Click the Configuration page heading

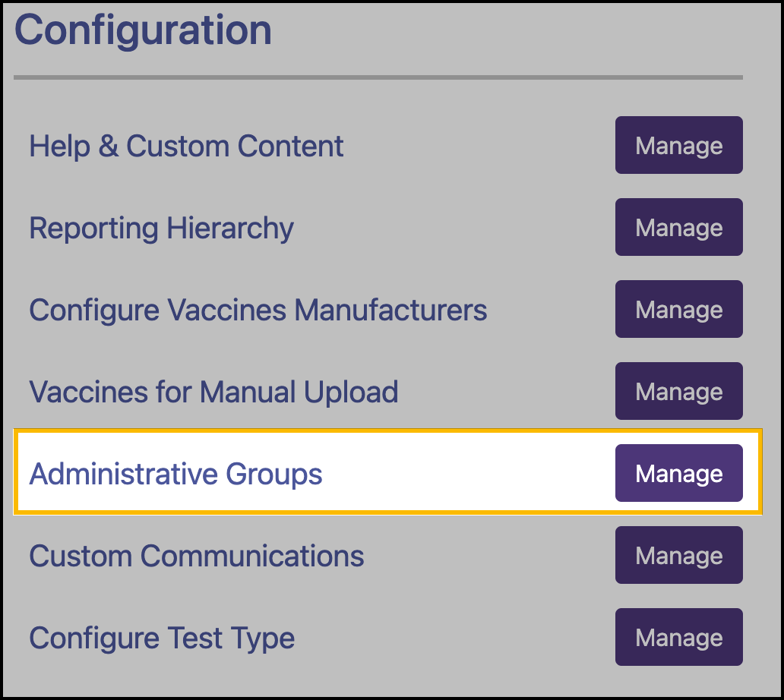pyautogui.click(x=144, y=30)
